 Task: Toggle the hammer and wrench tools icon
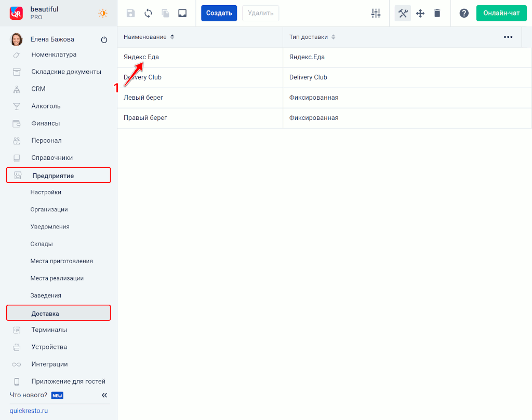(403, 13)
